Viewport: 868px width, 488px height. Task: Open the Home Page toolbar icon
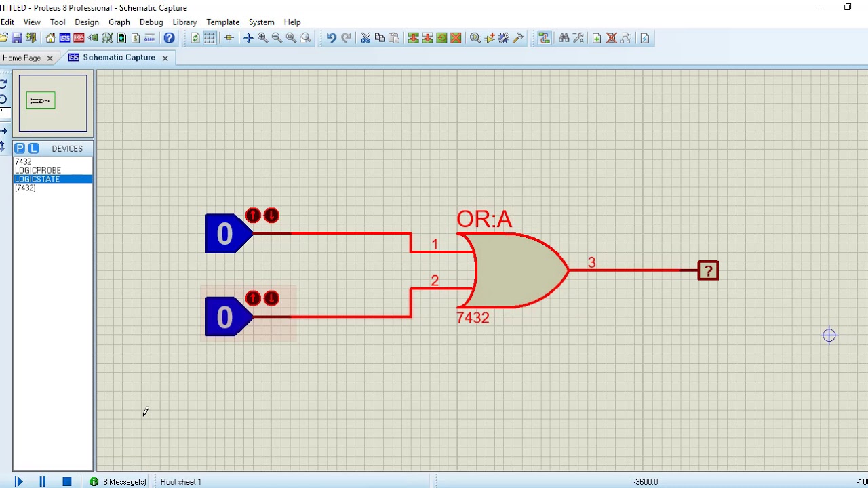50,38
